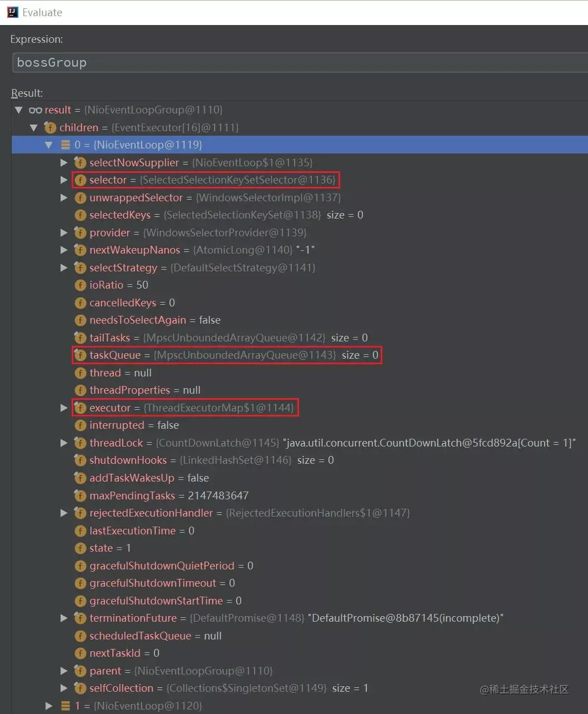The image size is (588, 714).
Task: Click the watch glasses icon beside result
Action: tap(36, 110)
